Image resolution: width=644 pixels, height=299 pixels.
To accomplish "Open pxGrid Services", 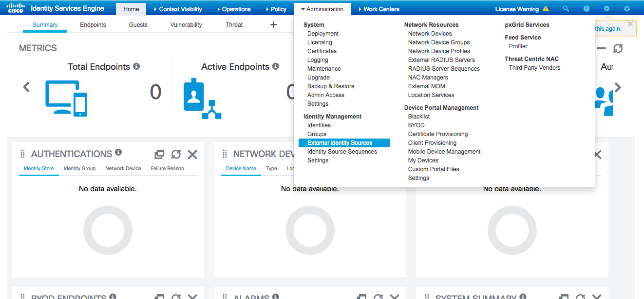I will coord(527,25).
